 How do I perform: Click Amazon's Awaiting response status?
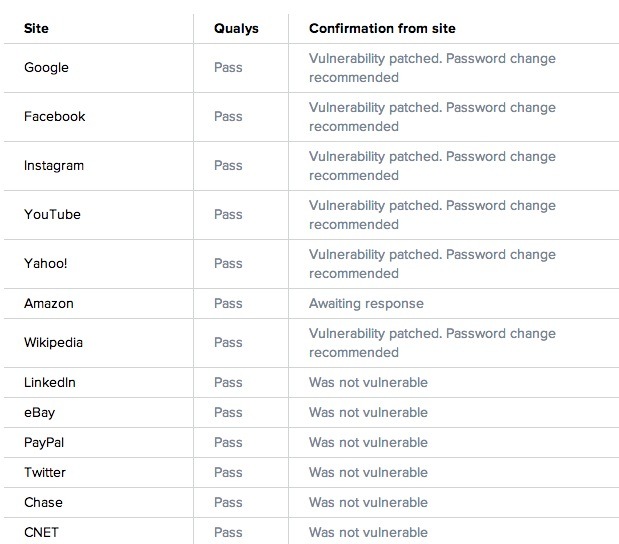tap(366, 303)
